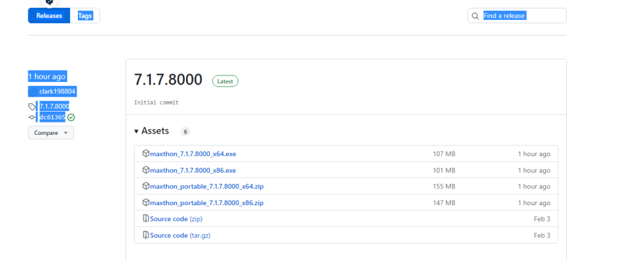The width and height of the screenshot is (644, 260).
Task: Switch to the Releases tab
Action: point(49,16)
